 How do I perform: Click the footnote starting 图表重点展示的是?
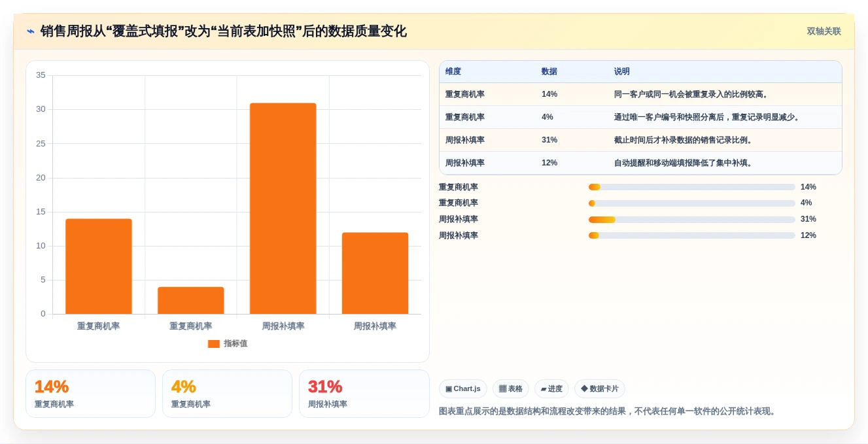coord(607,411)
